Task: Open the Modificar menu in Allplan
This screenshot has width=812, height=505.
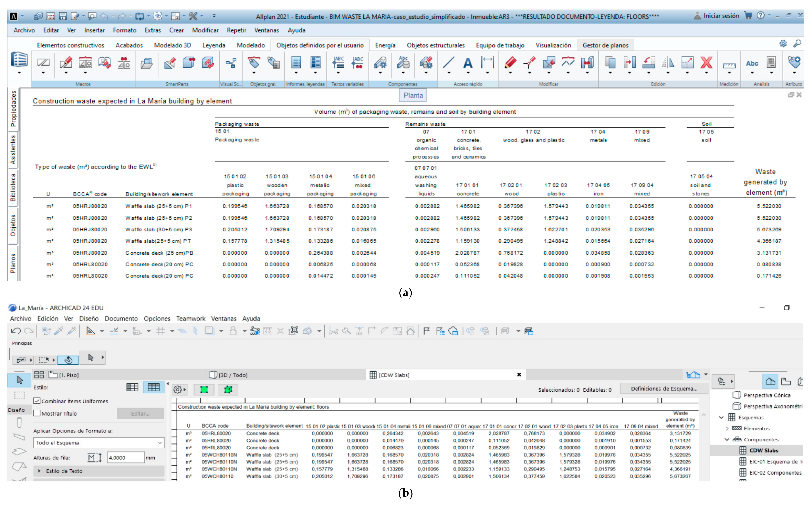Action: click(x=205, y=30)
